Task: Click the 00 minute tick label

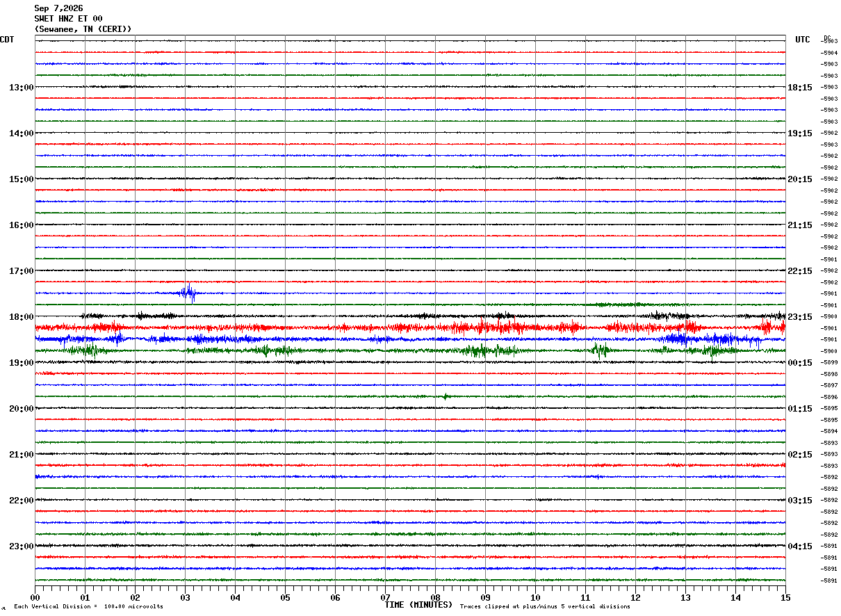Action: pos(35,597)
